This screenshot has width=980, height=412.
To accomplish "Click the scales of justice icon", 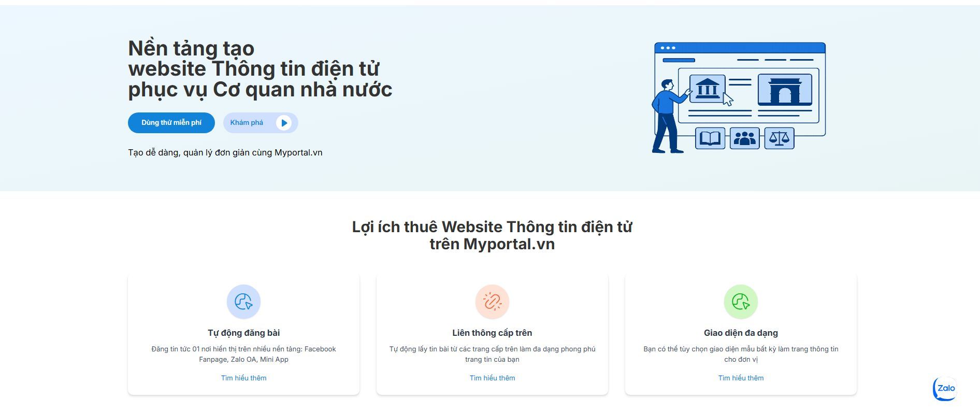I will pyautogui.click(x=779, y=138).
